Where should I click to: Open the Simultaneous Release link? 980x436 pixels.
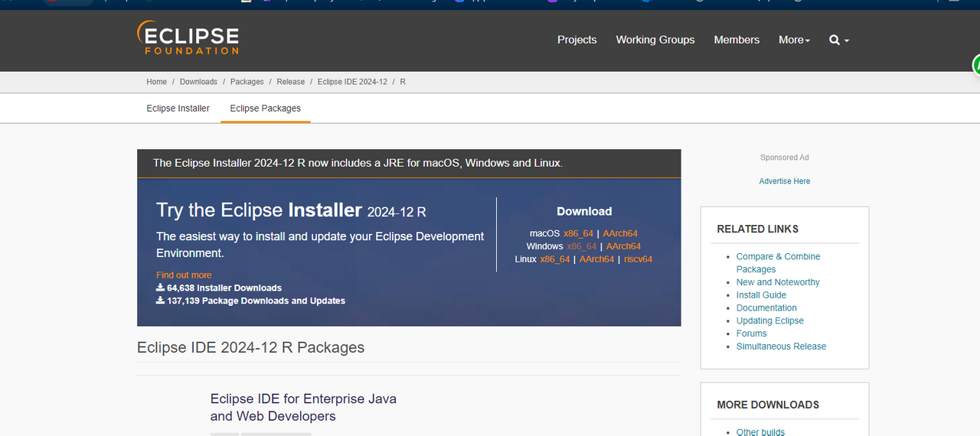coord(782,347)
